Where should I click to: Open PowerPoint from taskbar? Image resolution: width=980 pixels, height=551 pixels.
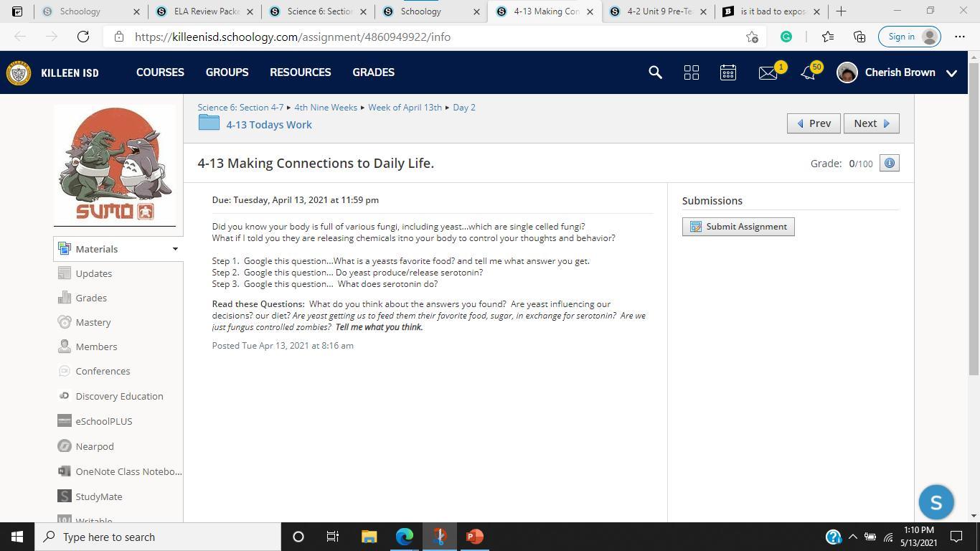475,537
